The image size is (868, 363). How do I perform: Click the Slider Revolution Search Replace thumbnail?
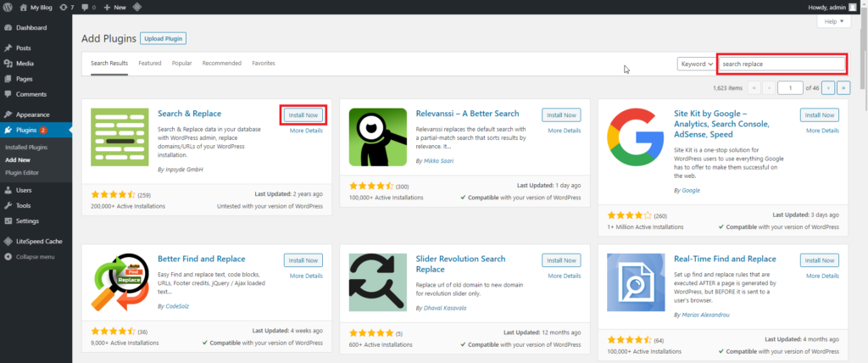[377, 282]
